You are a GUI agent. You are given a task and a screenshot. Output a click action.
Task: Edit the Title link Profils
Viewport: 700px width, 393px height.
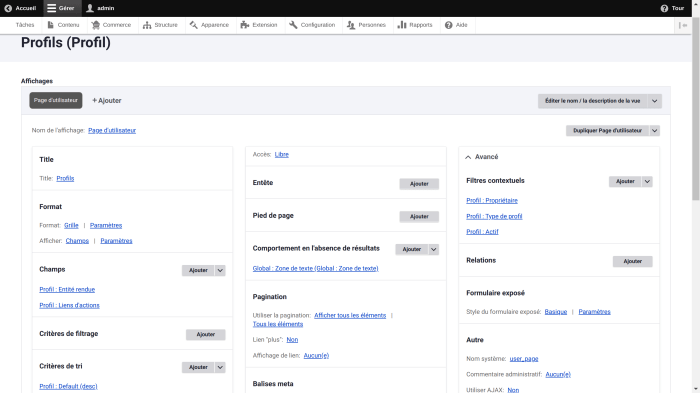tap(65, 178)
